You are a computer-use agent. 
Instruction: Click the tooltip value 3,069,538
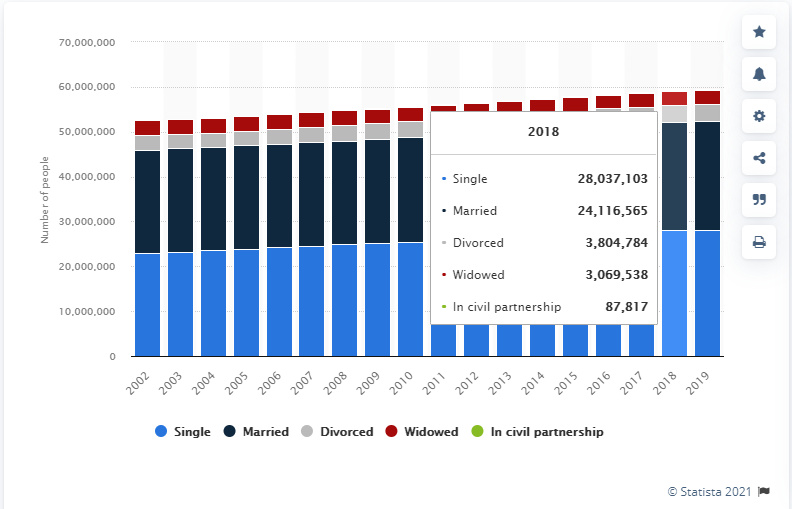617,275
